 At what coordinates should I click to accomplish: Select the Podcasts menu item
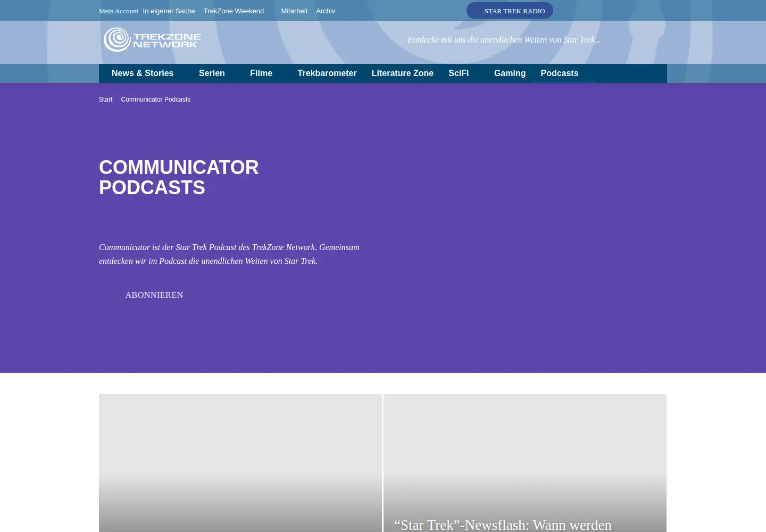tap(560, 73)
